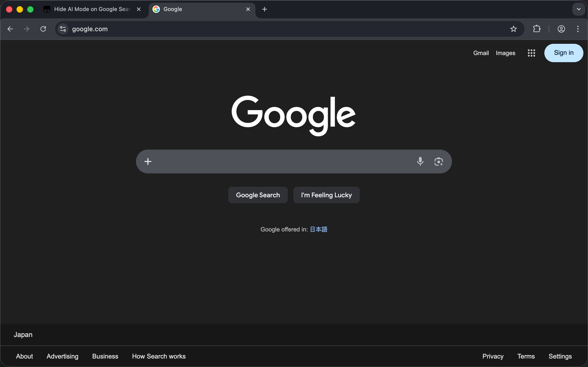Open Settings in the footer

pos(560,356)
